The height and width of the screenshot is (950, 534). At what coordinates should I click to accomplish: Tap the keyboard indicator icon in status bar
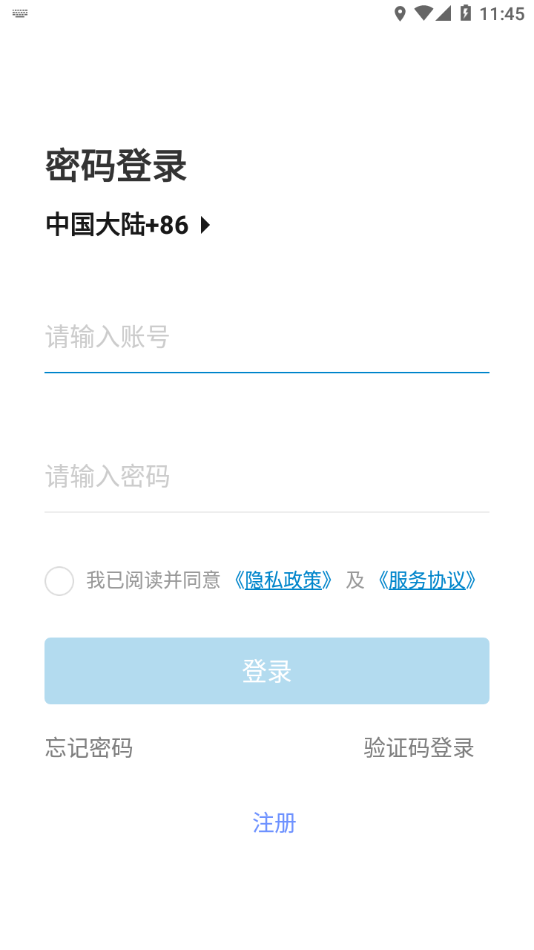click(19, 13)
